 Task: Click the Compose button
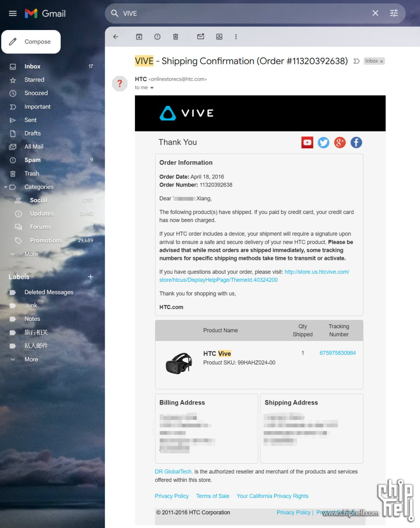coord(31,42)
